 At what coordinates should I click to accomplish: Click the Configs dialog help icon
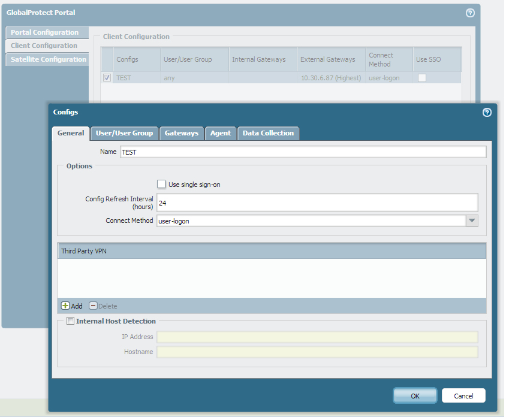point(487,112)
